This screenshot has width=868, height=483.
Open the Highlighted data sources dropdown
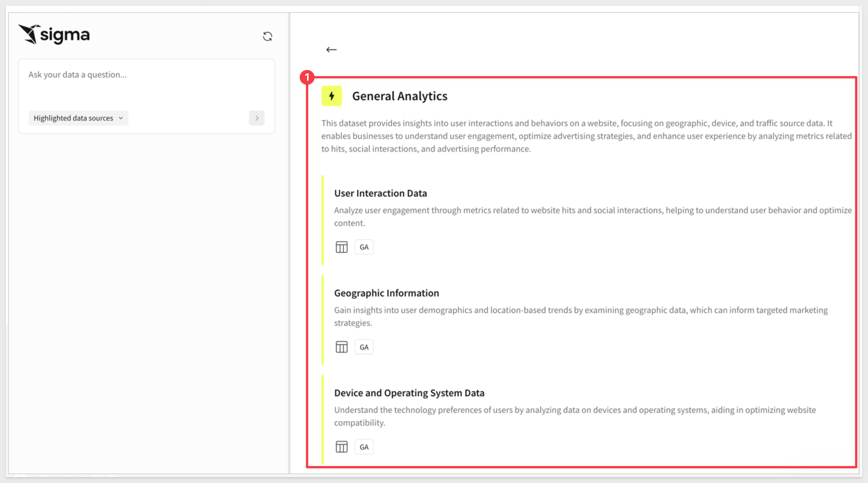78,118
